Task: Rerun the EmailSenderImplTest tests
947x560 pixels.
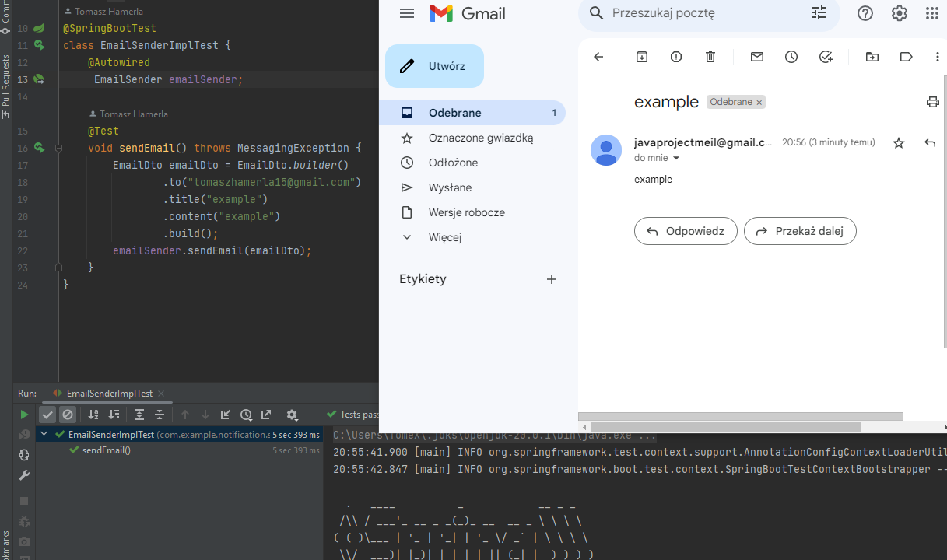Action: 24,414
